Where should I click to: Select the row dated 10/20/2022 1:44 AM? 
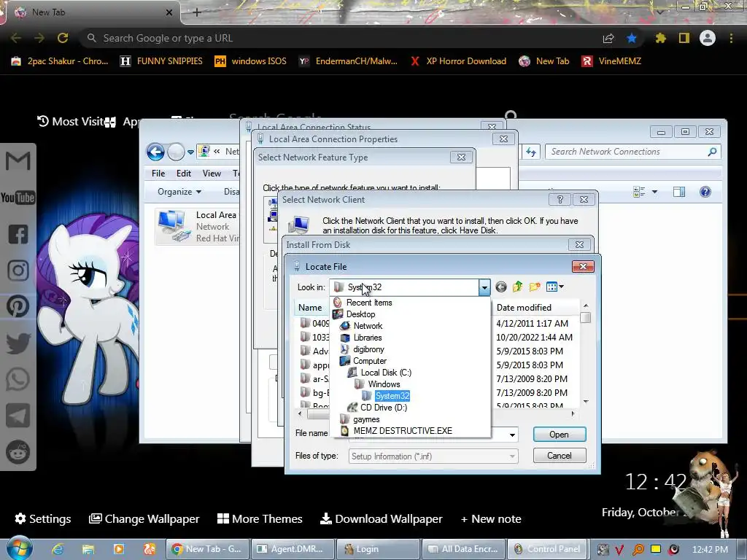point(534,338)
